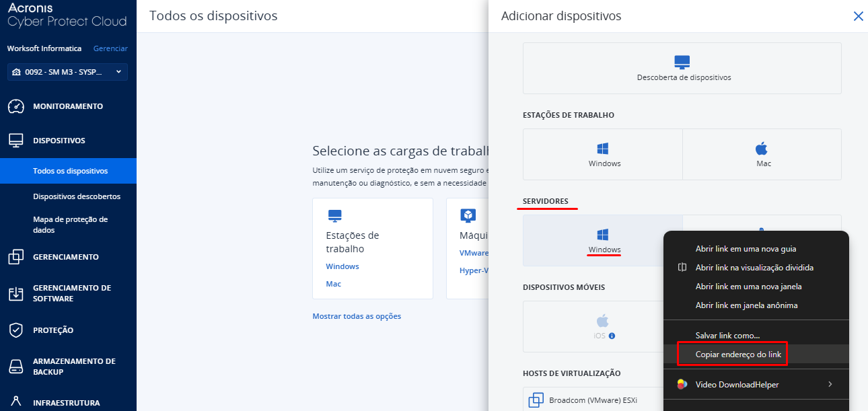The image size is (868, 411).
Task: Click Mostrar todas as opções link
Action: point(357,316)
